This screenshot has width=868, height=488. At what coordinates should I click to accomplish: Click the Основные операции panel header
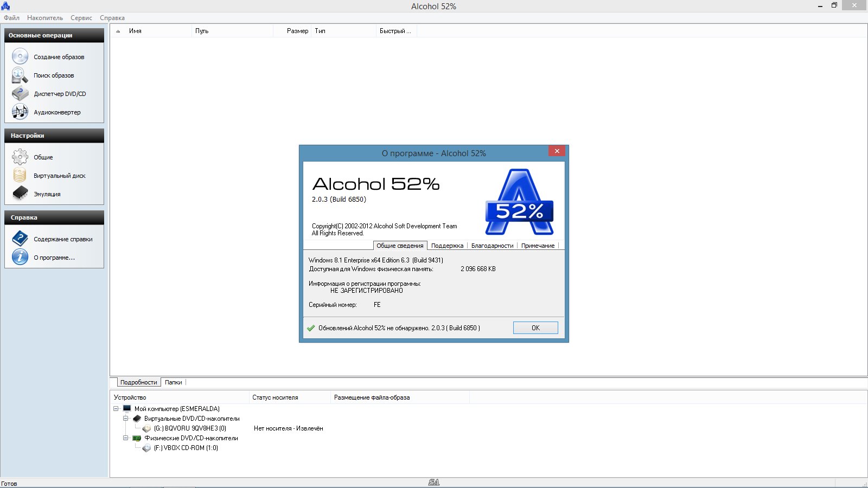[x=54, y=35]
